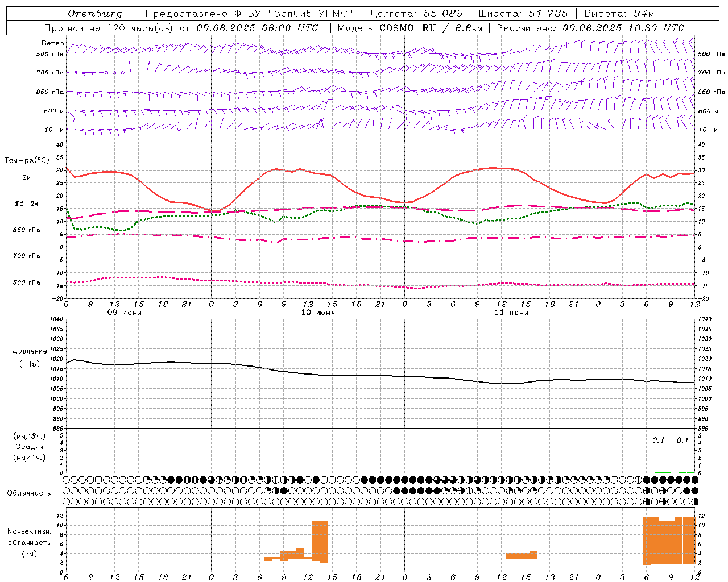Click the "Модель COSMO-RU / 6.6км" text
Screen dimensions: 728x582
(x=409, y=28)
